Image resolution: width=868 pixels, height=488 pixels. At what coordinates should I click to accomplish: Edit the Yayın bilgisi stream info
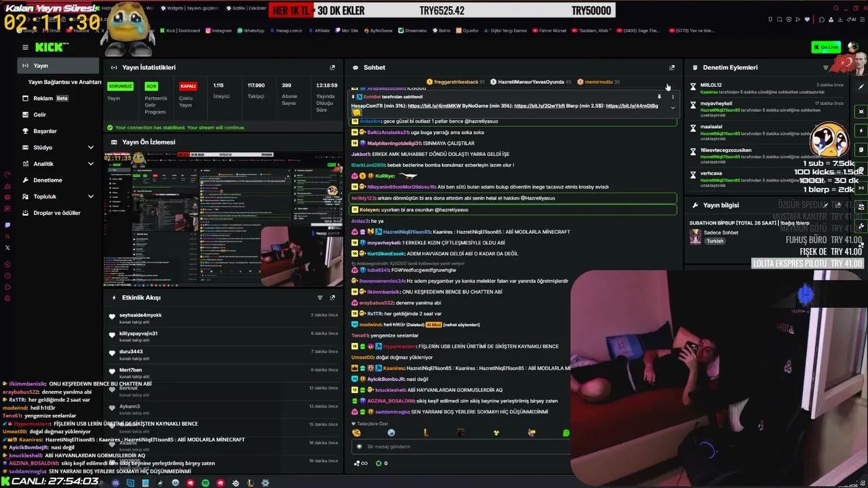[826, 205]
